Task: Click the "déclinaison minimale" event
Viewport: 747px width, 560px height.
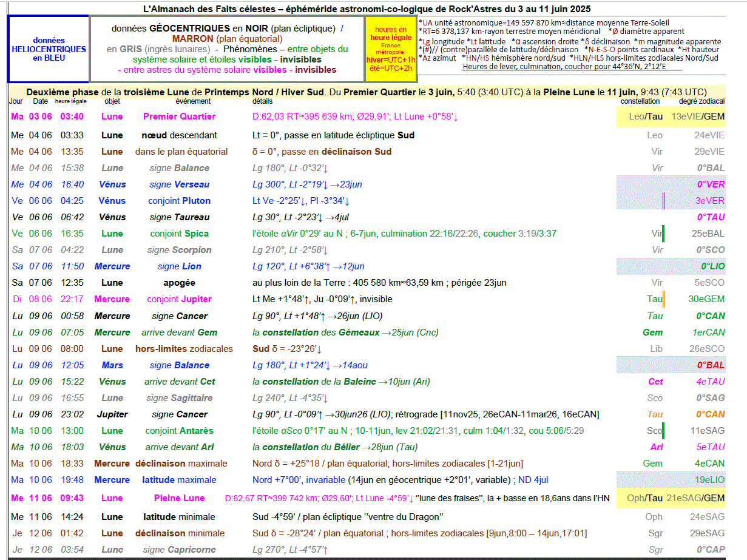Action: 180,533
